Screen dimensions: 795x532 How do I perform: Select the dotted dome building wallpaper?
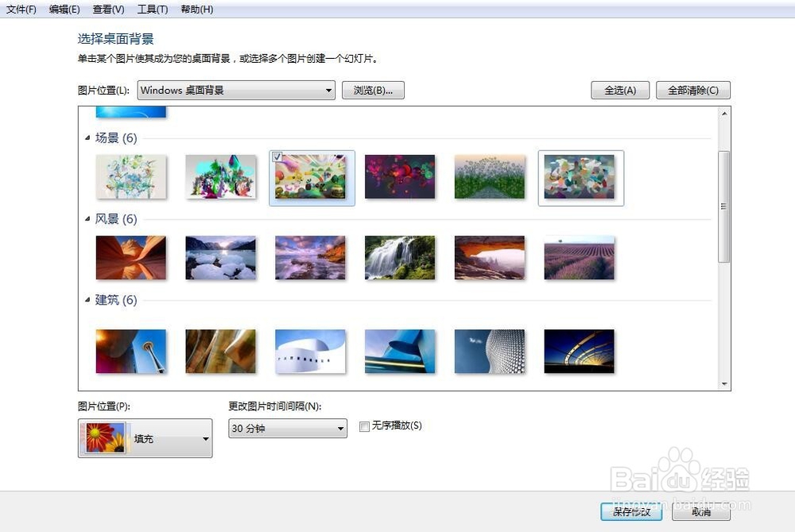(x=490, y=351)
